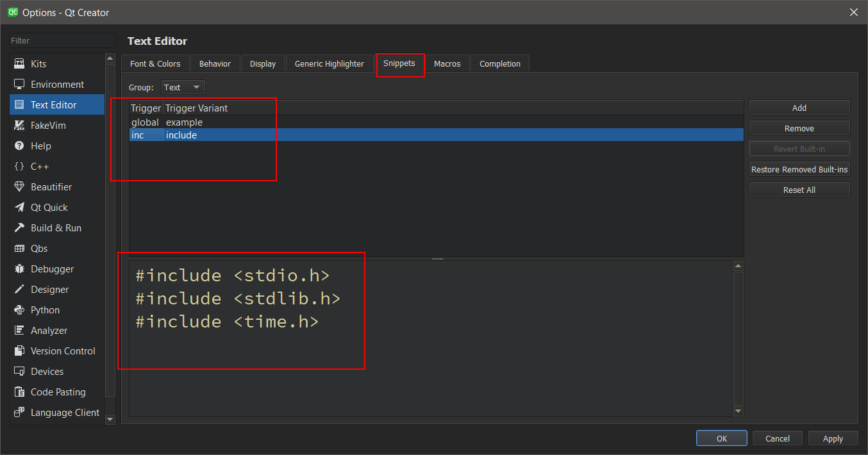The height and width of the screenshot is (455, 868).
Task: Open the Display tab
Action: [263, 63]
